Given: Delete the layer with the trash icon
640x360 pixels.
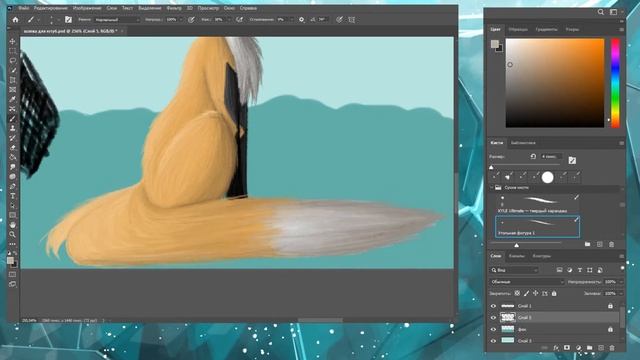Looking at the screenshot, I should [x=612, y=348].
